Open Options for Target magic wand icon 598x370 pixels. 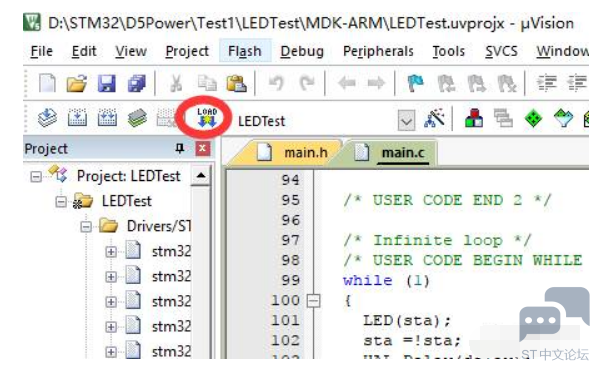(x=434, y=118)
